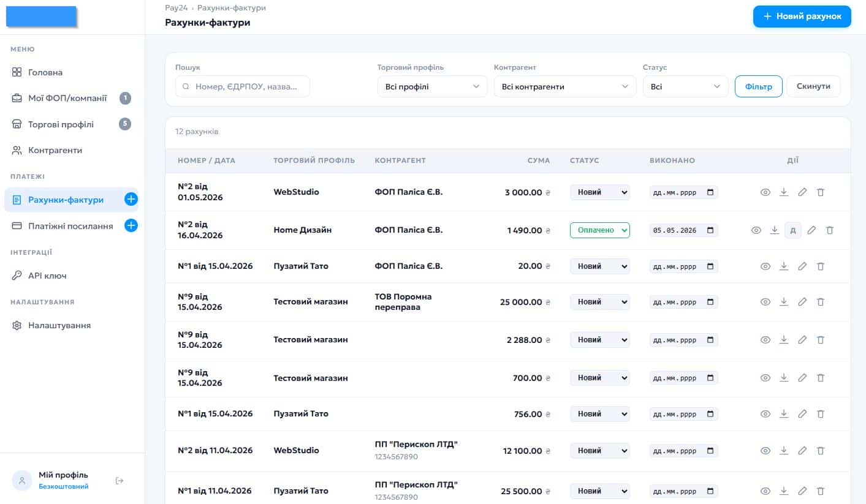Add payment link via plus beside Платіжні посилання
This screenshot has width=866, height=504.
tap(131, 226)
